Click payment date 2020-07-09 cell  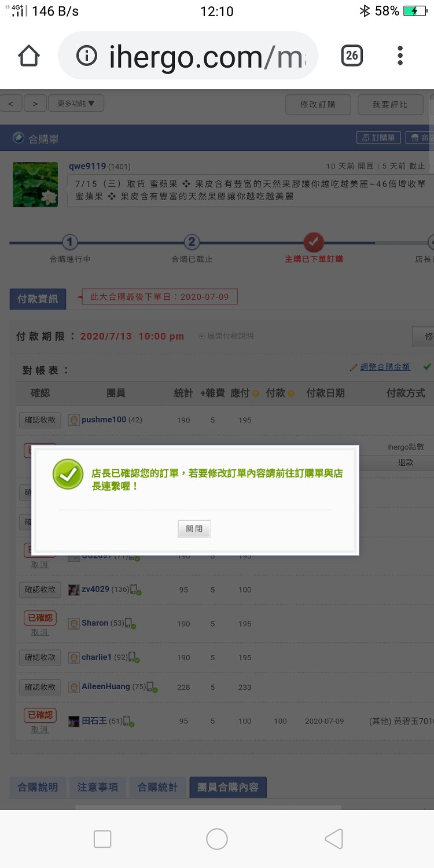click(325, 721)
